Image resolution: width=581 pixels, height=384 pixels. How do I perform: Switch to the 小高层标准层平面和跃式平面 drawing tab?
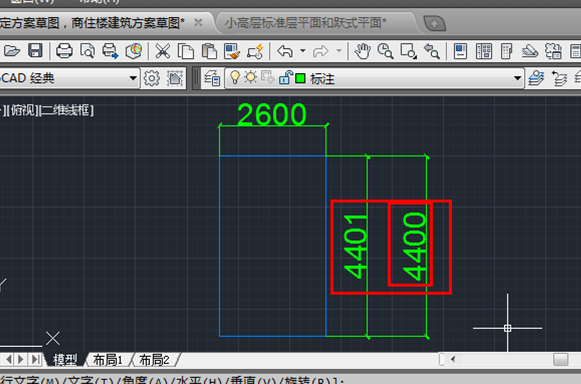[x=305, y=23]
